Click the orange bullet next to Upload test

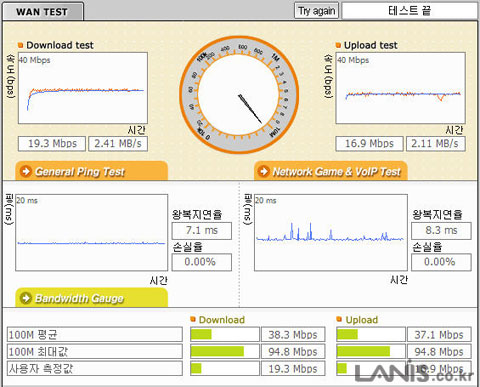coord(338,45)
